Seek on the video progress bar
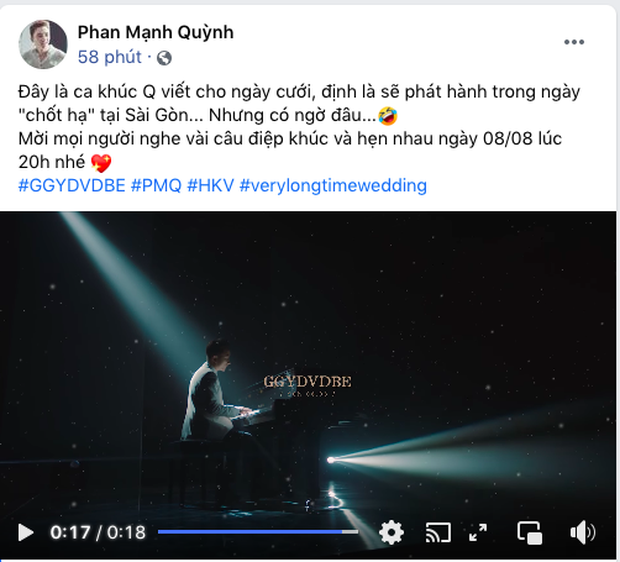The image size is (620, 562). (258, 532)
